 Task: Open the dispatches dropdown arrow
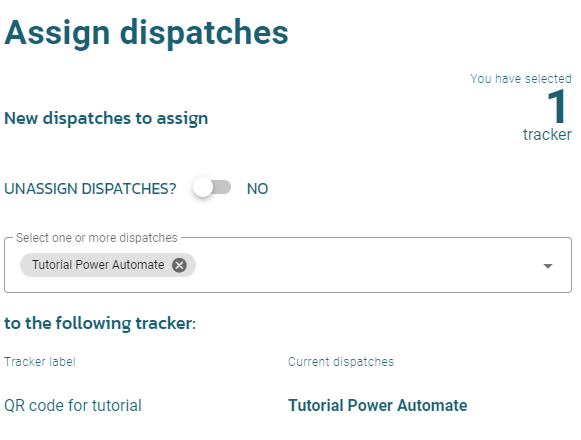[548, 266]
